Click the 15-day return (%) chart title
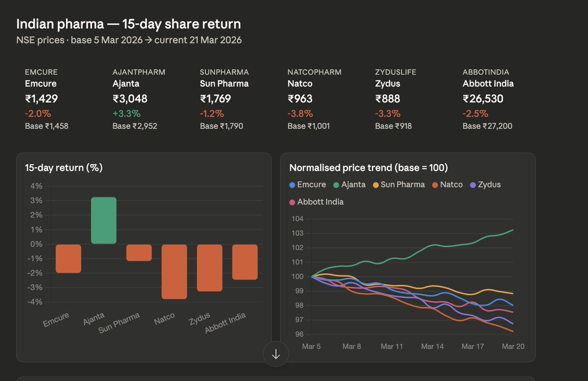Viewport: 588px width, 381px height. (x=64, y=168)
